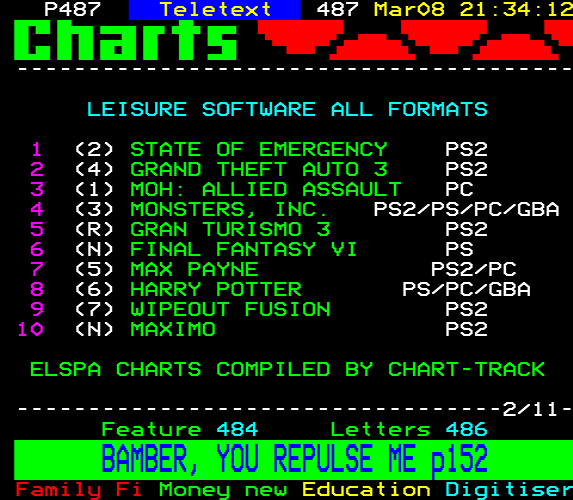This screenshot has height=500, width=573.
Task: Click the BAMBER, YOU REPULSE ME p152 banner
Action: (x=293, y=460)
